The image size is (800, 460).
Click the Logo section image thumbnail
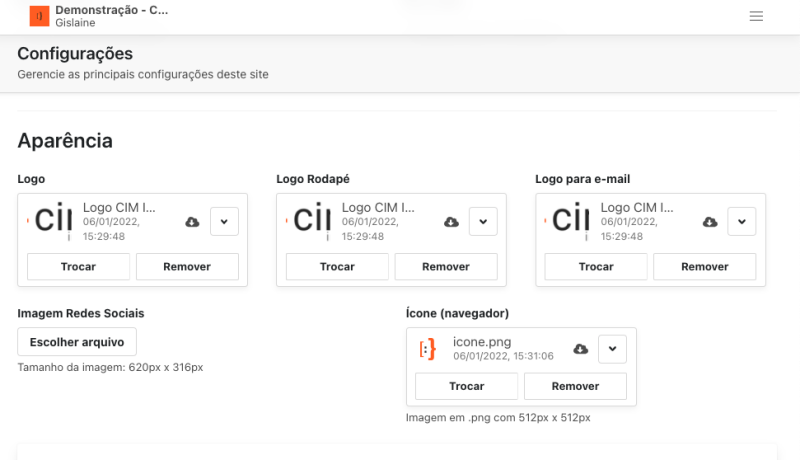(52, 221)
